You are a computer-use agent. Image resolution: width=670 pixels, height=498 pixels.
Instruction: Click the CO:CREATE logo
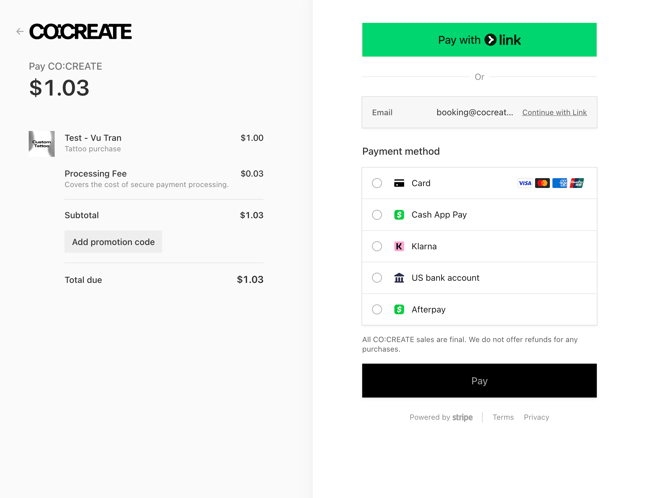(x=80, y=32)
